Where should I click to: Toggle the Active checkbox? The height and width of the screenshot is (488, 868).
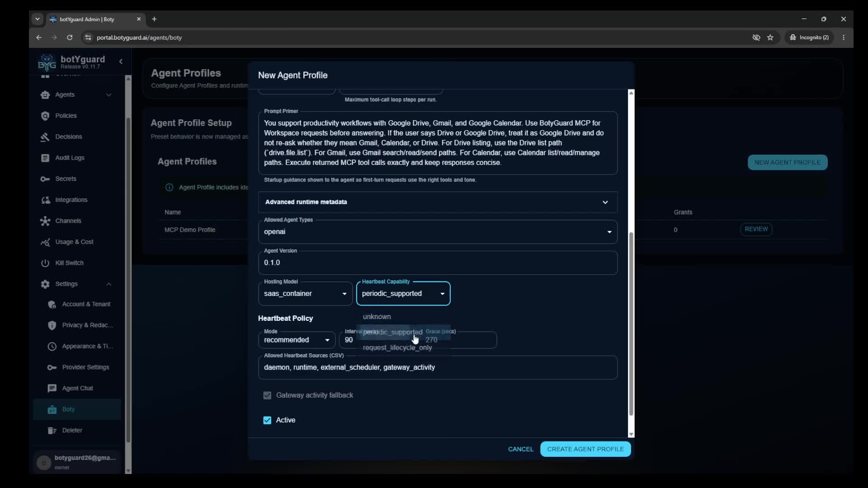(x=267, y=420)
